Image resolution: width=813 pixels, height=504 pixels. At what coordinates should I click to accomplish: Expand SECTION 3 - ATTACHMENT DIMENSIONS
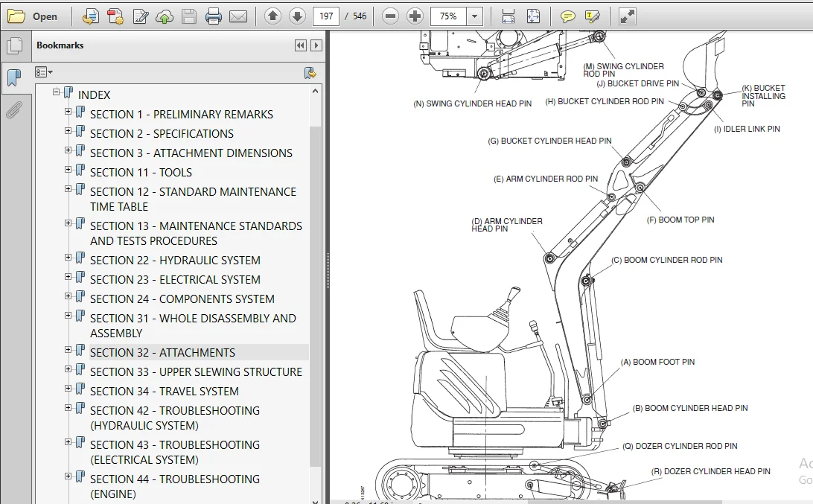pos(68,150)
